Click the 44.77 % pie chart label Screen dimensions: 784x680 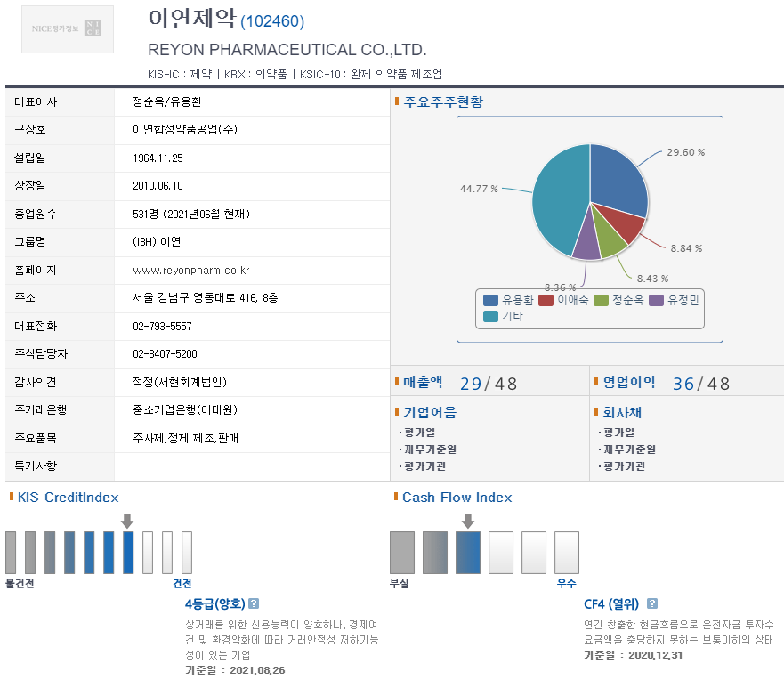[x=479, y=189]
